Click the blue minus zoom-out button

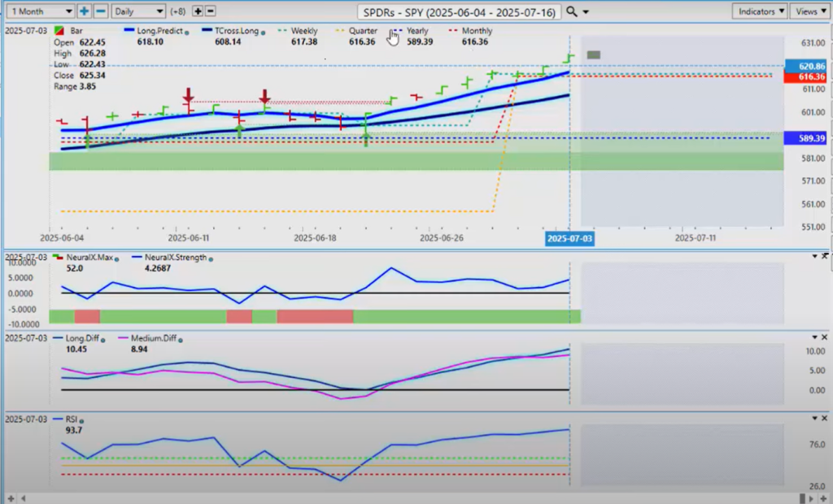click(100, 11)
